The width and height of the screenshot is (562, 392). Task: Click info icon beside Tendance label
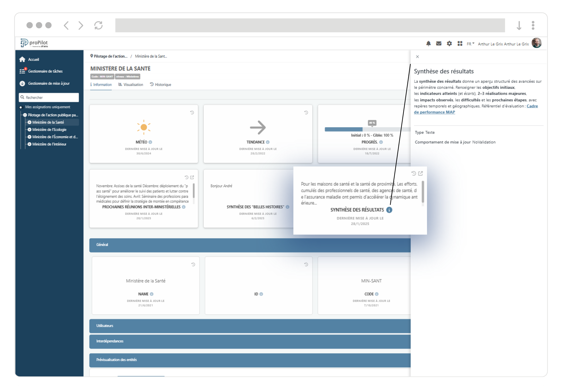267,142
